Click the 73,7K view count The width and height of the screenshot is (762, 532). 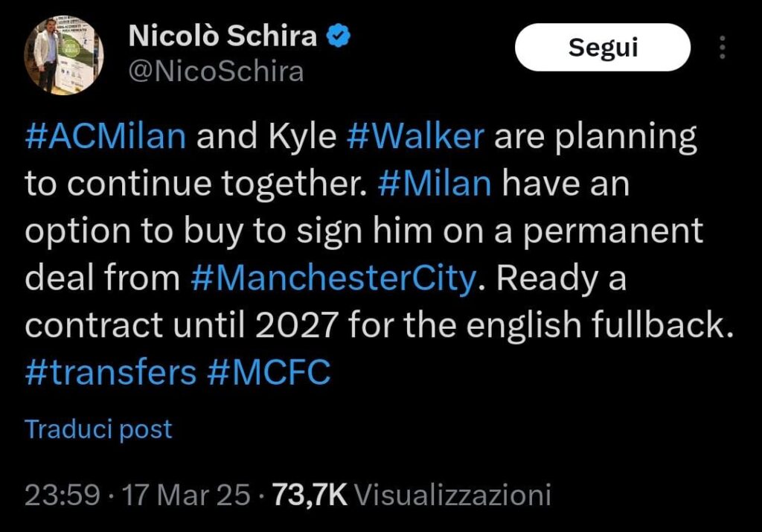(311, 495)
